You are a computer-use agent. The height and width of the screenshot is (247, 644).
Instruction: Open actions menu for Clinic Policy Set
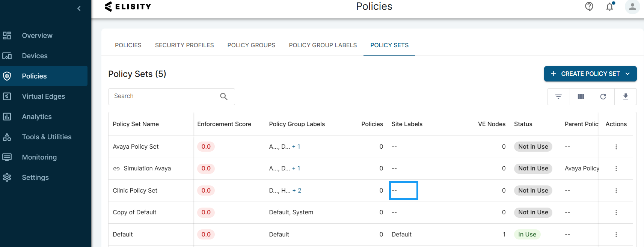click(616, 191)
